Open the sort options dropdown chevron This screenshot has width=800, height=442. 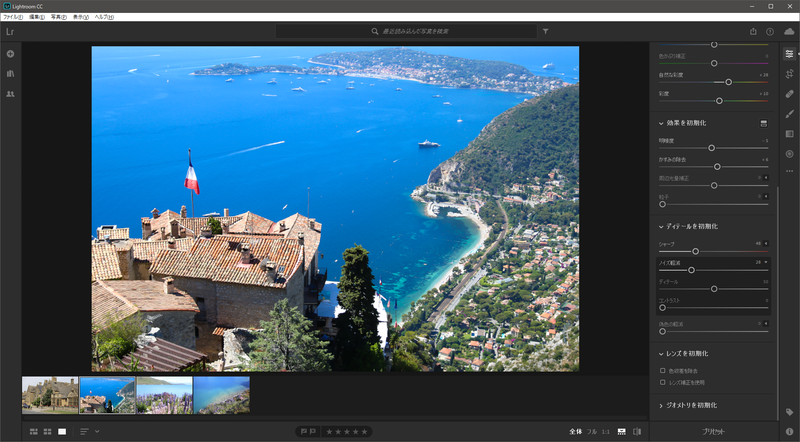coord(97,432)
